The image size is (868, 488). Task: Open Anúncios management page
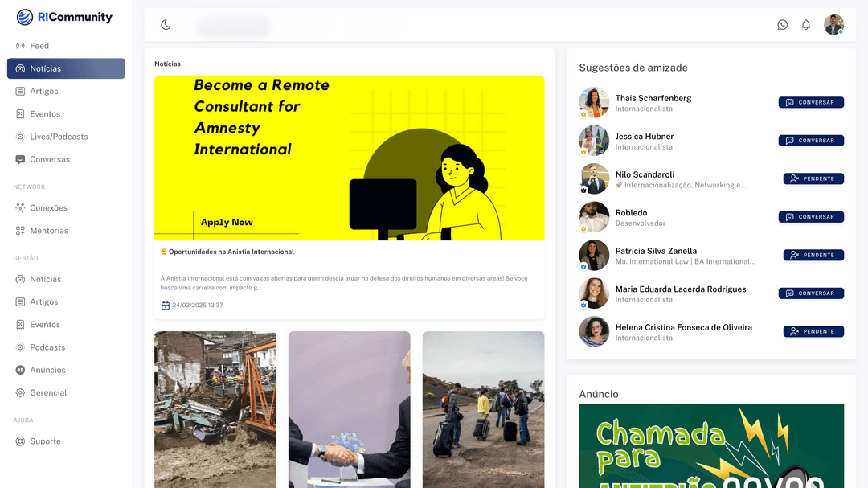[66, 370]
